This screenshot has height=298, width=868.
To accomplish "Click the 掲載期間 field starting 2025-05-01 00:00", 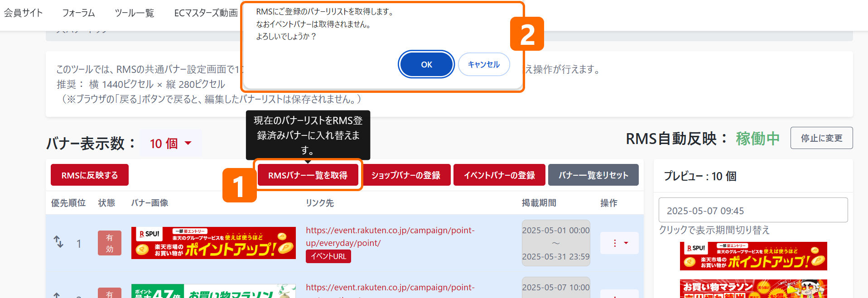I will (x=556, y=243).
